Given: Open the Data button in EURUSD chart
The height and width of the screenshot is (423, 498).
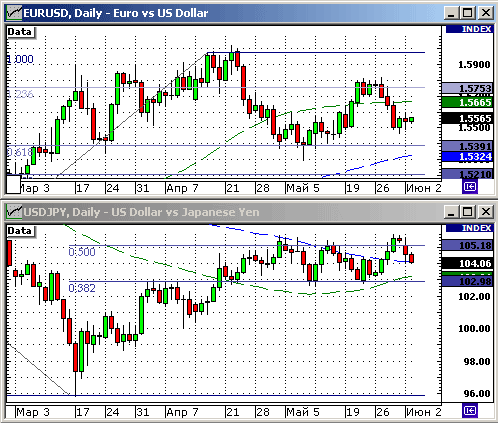Looking at the screenshot, I should [x=21, y=32].
